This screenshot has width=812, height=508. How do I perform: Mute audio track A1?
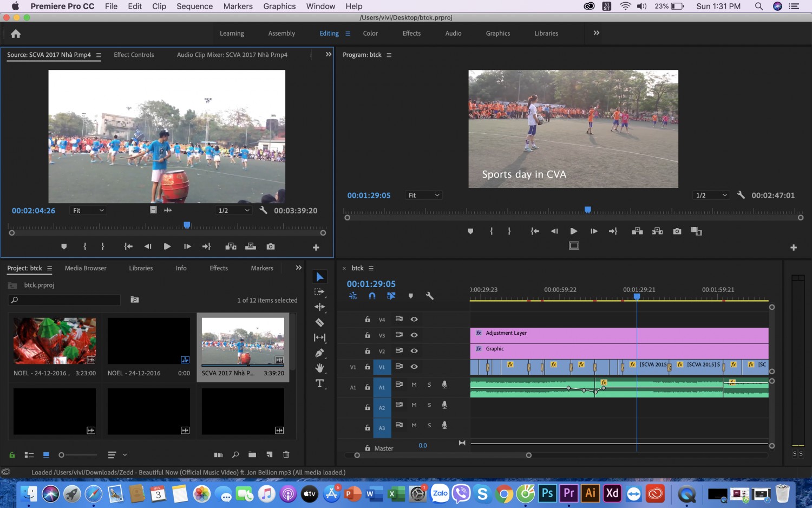tap(414, 385)
